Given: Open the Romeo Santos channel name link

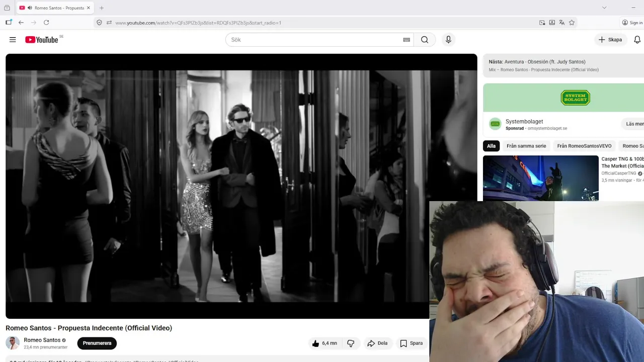Looking at the screenshot, I should (x=42, y=340).
